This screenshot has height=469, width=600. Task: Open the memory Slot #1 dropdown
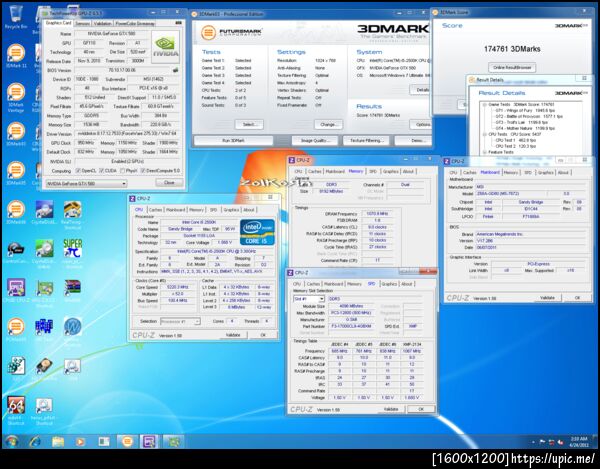point(309,299)
